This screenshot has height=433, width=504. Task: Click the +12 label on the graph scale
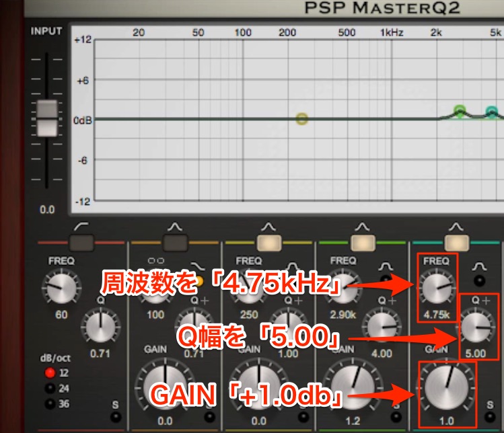(83, 40)
